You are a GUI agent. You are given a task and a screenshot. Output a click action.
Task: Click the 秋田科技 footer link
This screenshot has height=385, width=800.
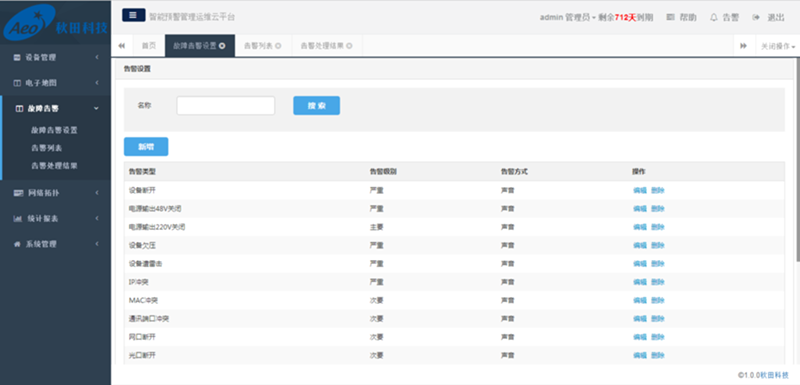(x=774, y=375)
